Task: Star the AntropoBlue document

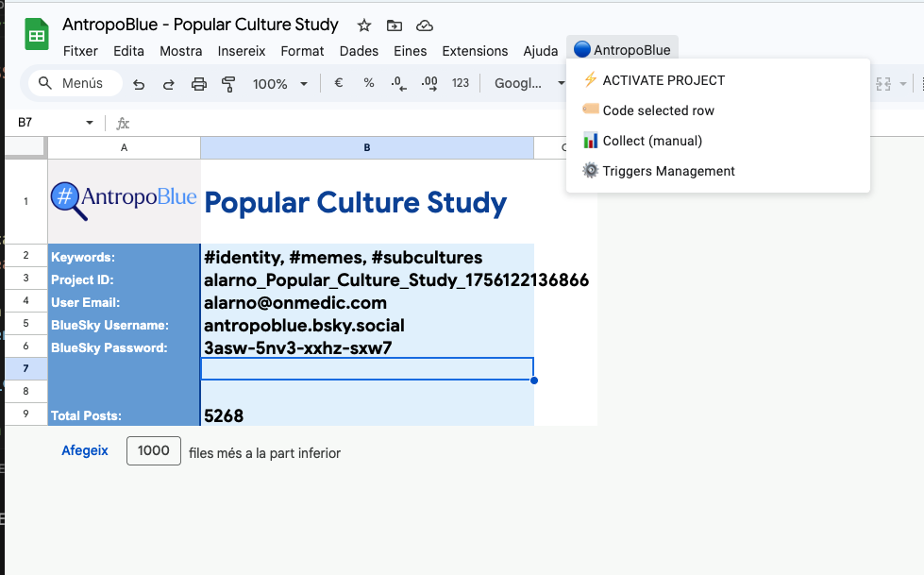Action: [x=364, y=25]
